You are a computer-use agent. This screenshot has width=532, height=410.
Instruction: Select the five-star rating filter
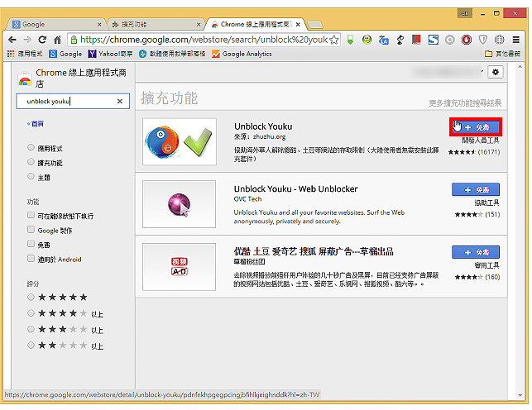pyautogui.click(x=31, y=297)
